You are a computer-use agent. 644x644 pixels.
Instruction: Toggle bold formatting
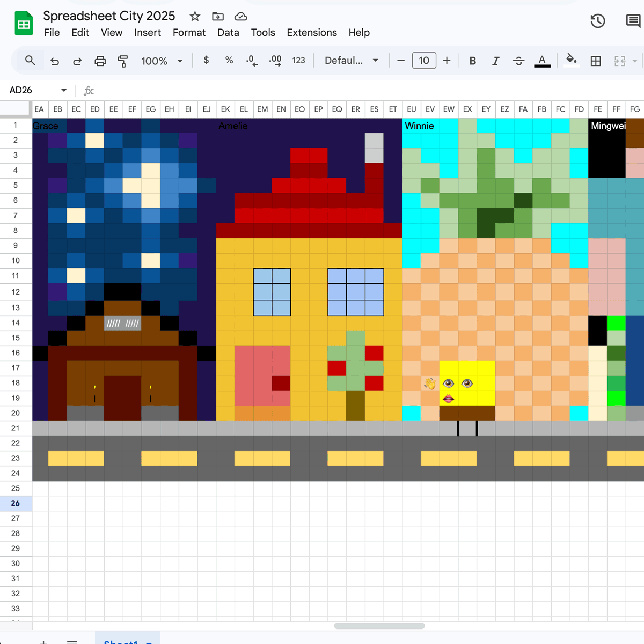(472, 61)
